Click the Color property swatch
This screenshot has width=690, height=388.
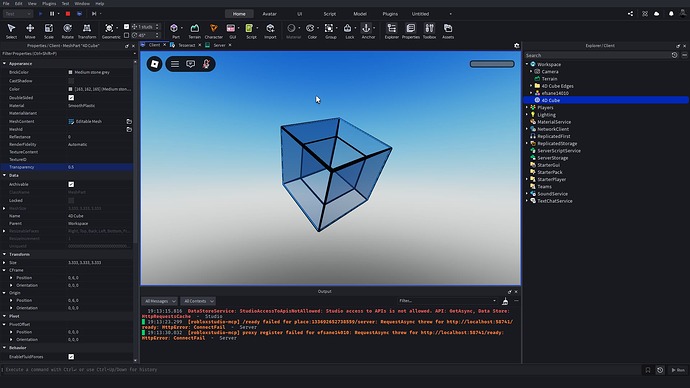pyautogui.click(x=70, y=89)
